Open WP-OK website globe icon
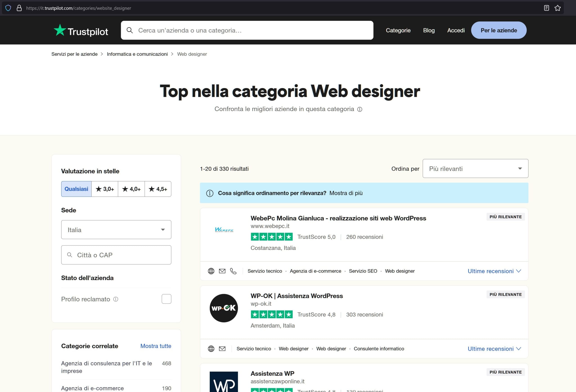 pos(211,349)
